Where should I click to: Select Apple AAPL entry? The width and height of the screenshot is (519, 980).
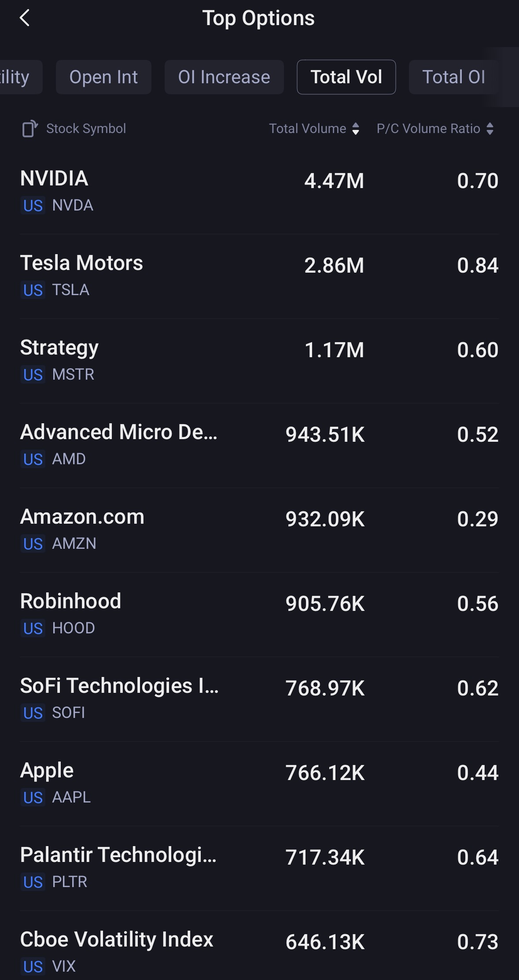(259, 784)
